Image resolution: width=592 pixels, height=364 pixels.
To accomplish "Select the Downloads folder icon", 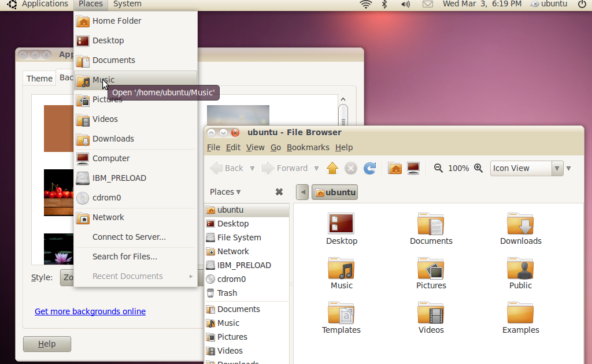I will 521,229.
